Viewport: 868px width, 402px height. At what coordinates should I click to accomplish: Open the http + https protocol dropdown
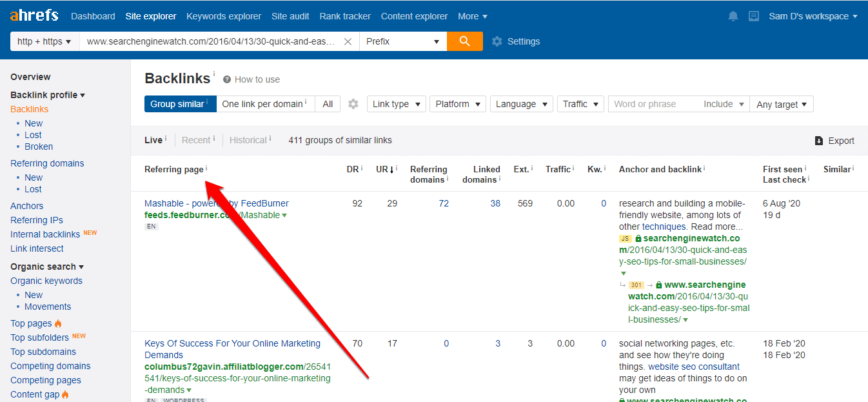tap(44, 41)
